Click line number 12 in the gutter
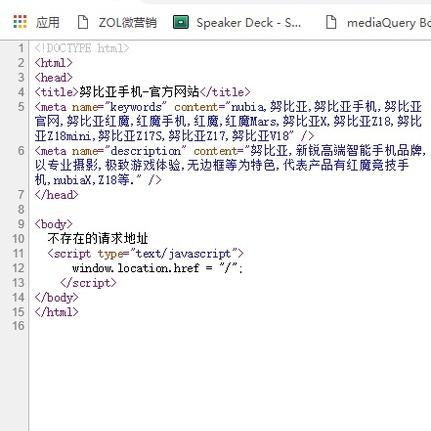The width and height of the screenshot is (431, 431). click(19, 268)
